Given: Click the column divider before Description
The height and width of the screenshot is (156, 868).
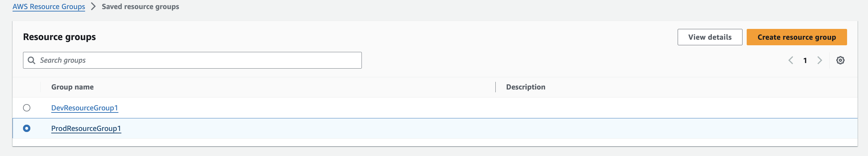Looking at the screenshot, I should (x=495, y=87).
